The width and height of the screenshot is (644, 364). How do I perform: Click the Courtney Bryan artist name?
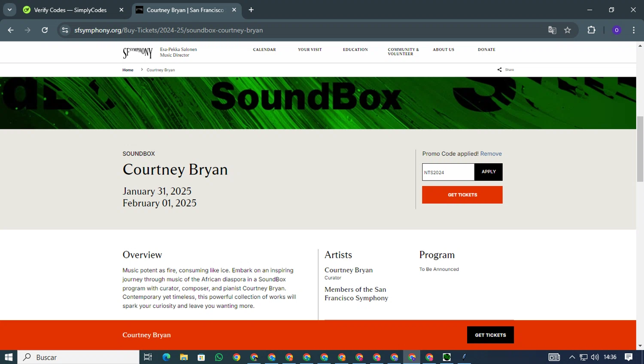tap(349, 270)
